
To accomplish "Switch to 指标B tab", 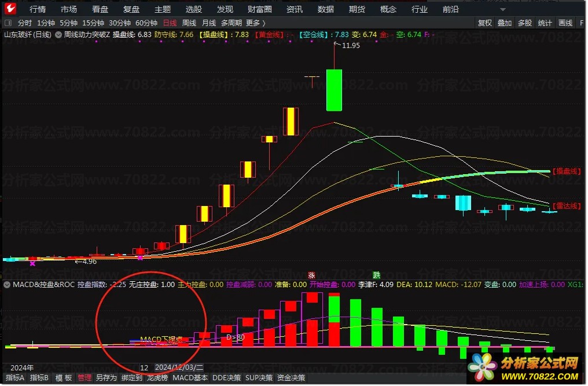I will coord(39,378).
